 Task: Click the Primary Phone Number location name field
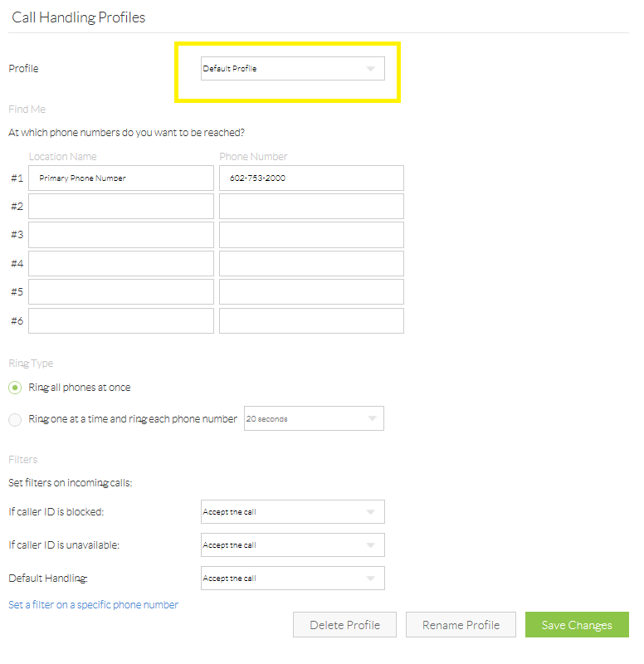point(120,178)
